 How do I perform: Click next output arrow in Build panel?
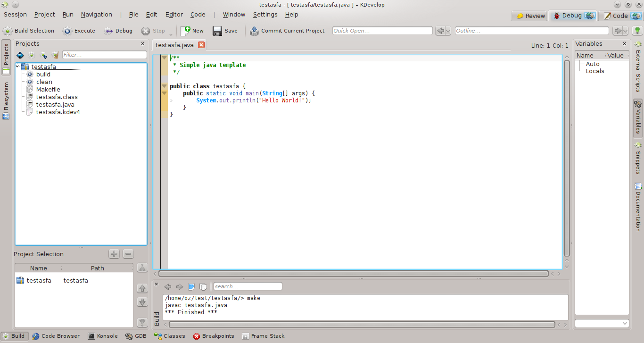[x=180, y=286]
